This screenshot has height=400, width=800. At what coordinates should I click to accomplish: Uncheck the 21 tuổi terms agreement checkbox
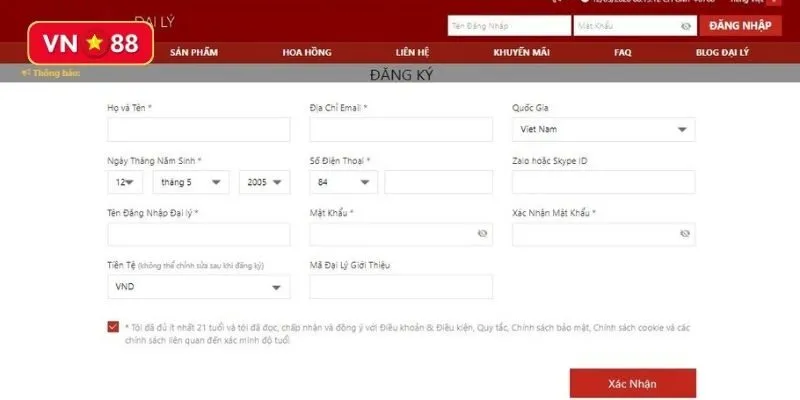pos(113,327)
